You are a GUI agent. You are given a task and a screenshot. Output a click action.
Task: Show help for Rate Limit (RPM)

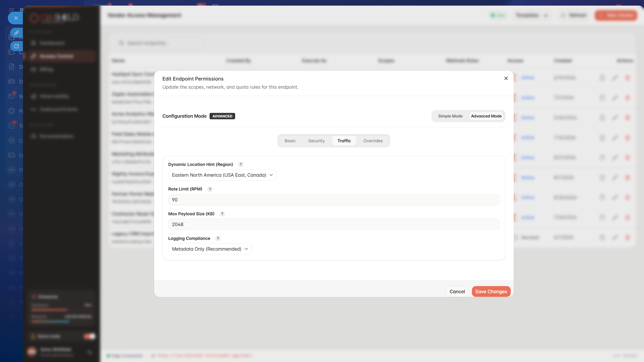tap(210, 189)
